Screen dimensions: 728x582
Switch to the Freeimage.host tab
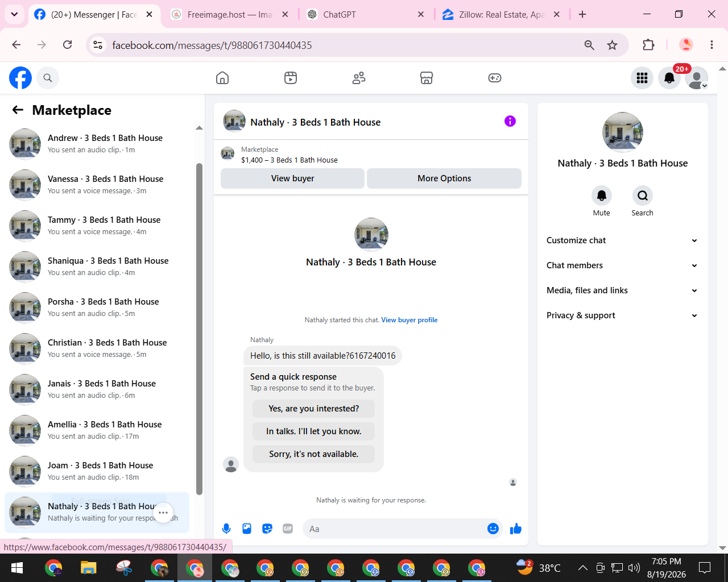[x=230, y=14]
